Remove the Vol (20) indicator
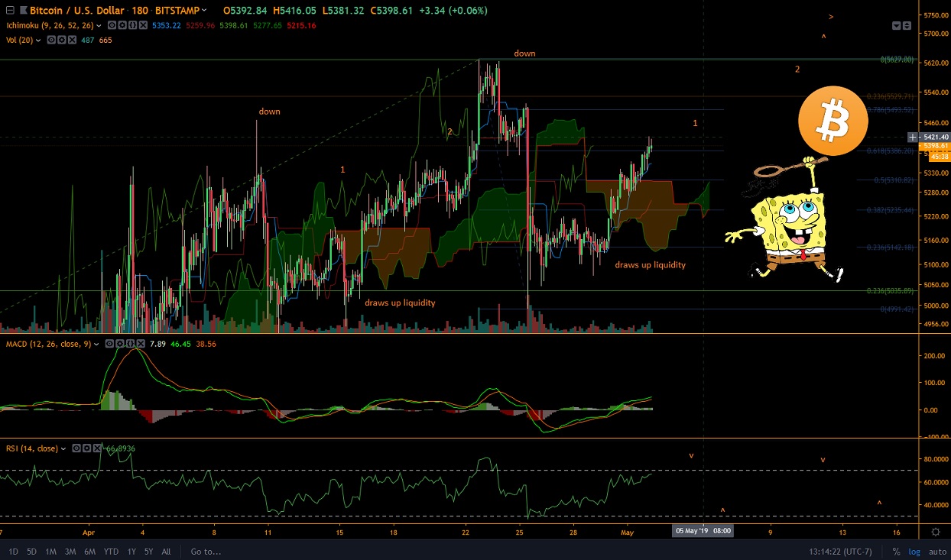The height and width of the screenshot is (560, 951). pos(71,40)
